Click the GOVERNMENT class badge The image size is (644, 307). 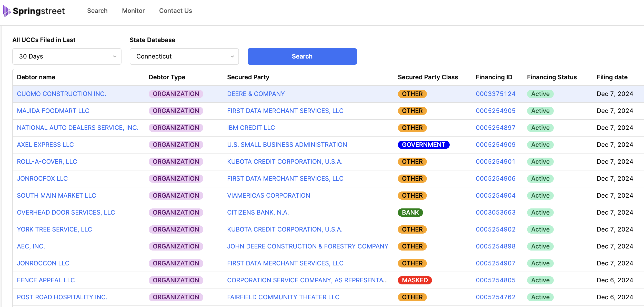tap(424, 145)
